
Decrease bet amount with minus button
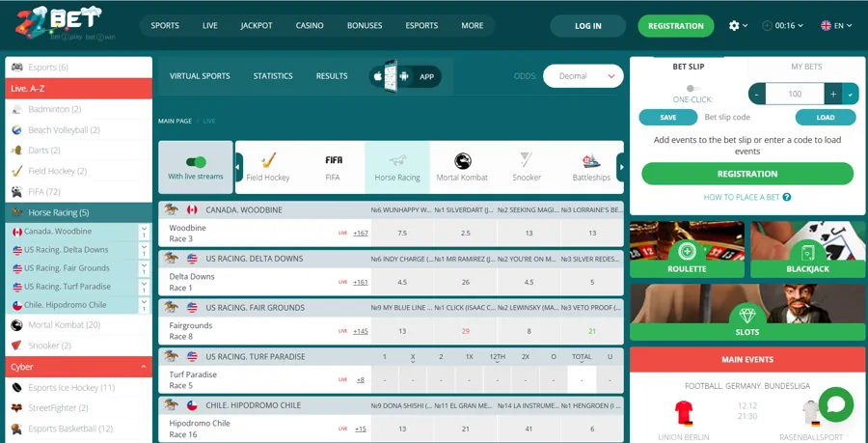(757, 95)
